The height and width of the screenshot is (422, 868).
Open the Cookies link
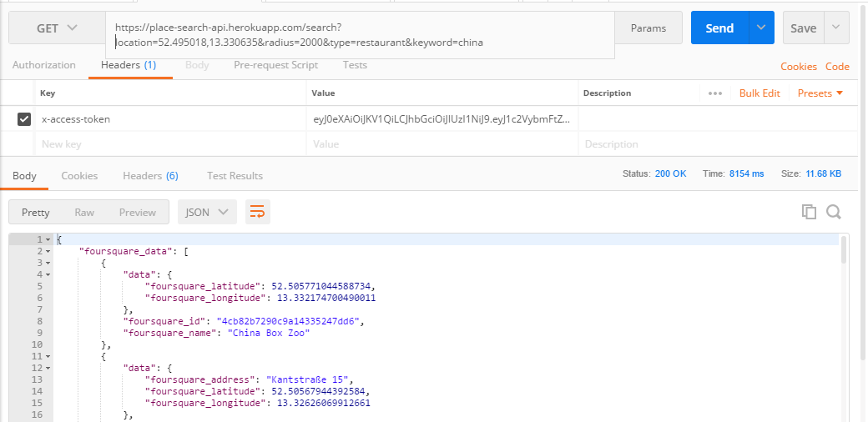click(798, 67)
